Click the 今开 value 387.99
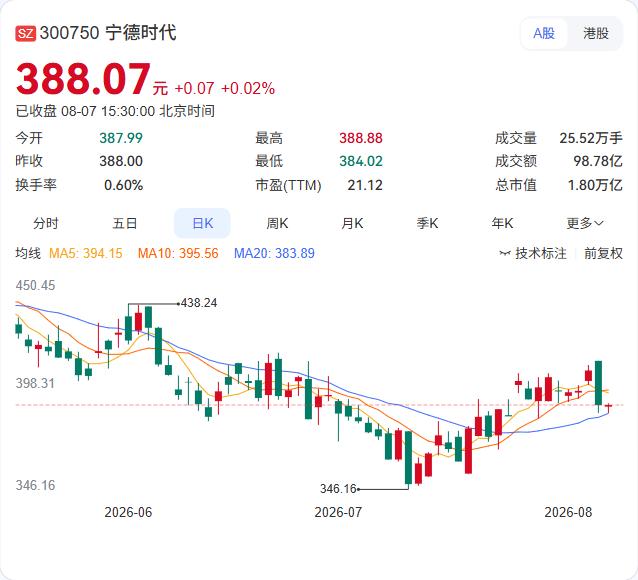 point(121,138)
